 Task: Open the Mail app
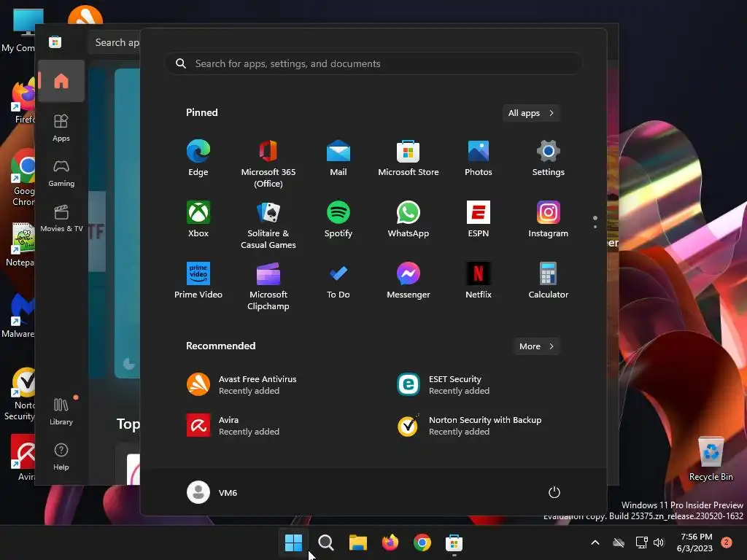coord(338,158)
